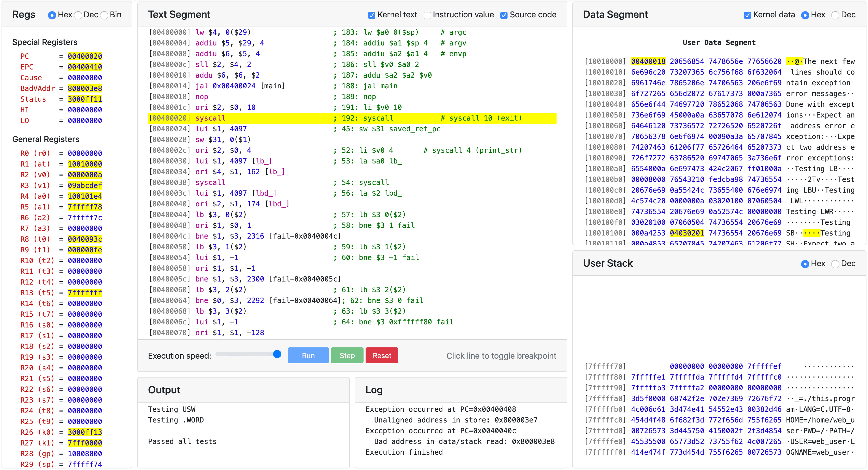Click the Execution speed slider handle
Image resolution: width=868 pixels, height=470 pixels.
[277, 354]
